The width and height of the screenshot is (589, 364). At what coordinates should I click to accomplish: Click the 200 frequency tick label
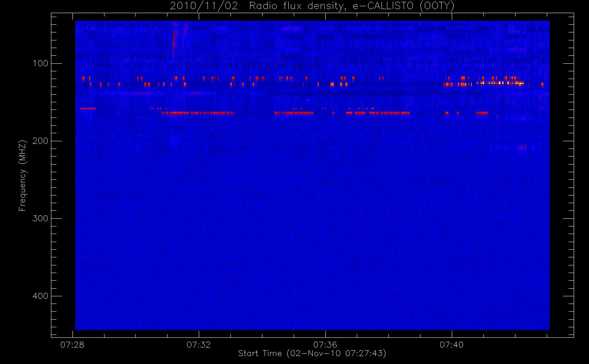point(40,141)
